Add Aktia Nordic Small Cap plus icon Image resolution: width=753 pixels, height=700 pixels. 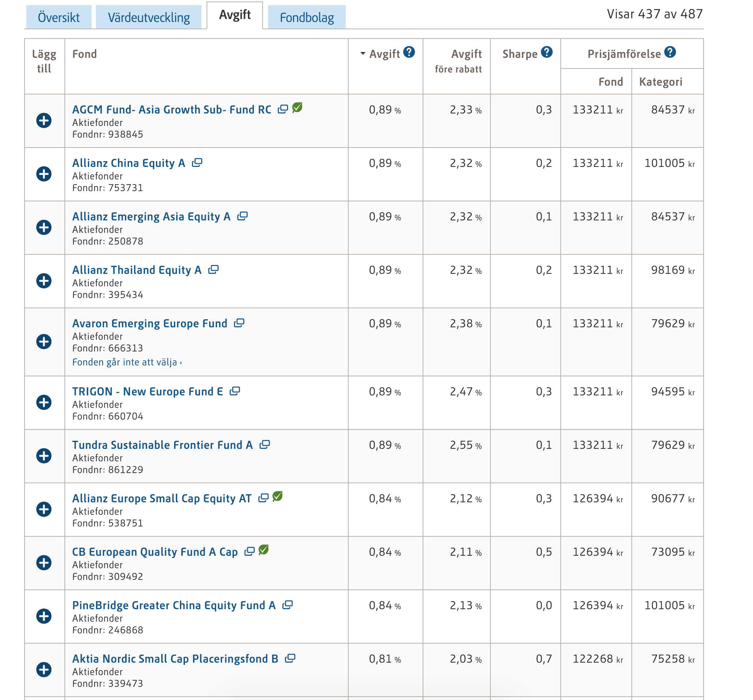[44, 670]
